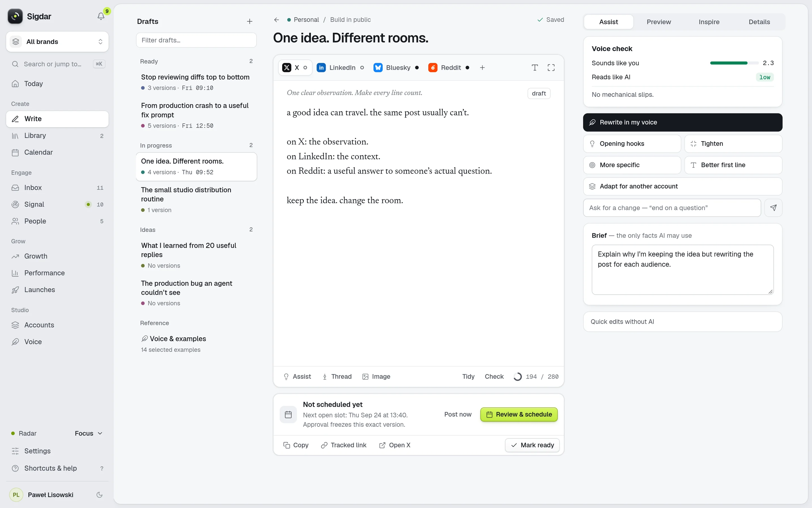Screen dimensions: 812x508
Task: Click Adapt for another account
Action: coord(683,187)
